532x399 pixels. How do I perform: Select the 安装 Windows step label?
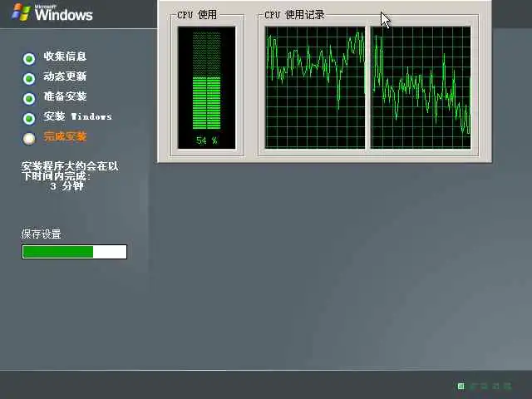point(77,116)
